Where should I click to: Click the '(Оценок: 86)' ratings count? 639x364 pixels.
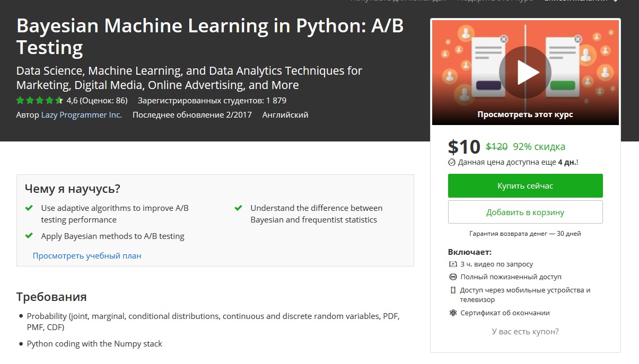(103, 100)
